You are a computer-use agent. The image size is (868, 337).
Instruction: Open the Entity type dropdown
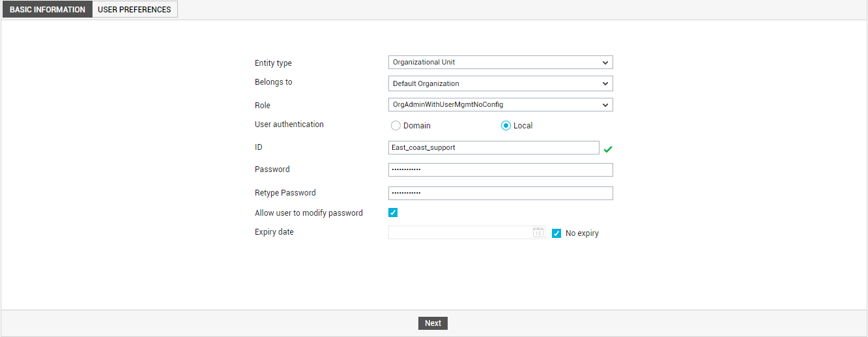[500, 63]
